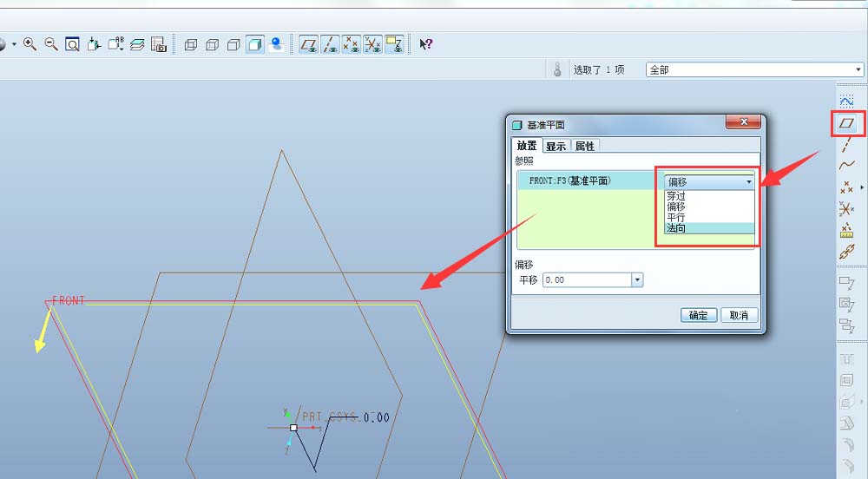The height and width of the screenshot is (479, 868).
Task: Select the Datum Point tool
Action: 846,187
